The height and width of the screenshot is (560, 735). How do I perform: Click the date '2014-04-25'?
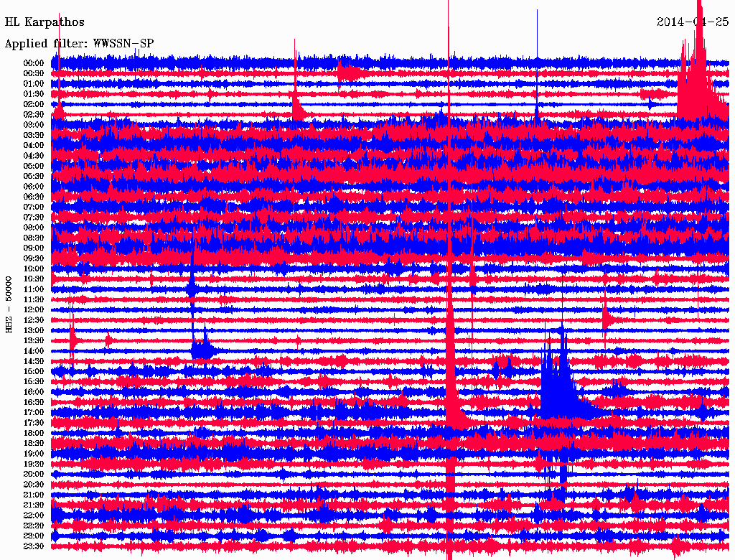click(693, 22)
